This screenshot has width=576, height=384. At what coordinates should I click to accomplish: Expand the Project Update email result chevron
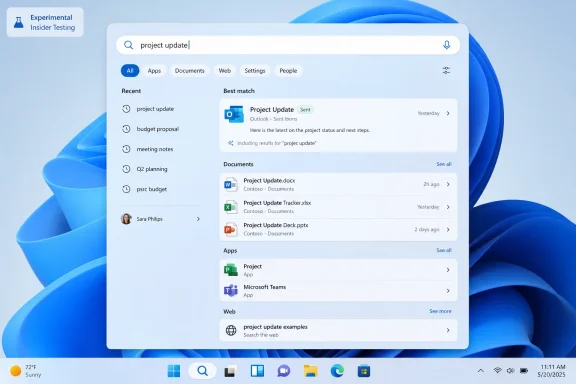448,113
